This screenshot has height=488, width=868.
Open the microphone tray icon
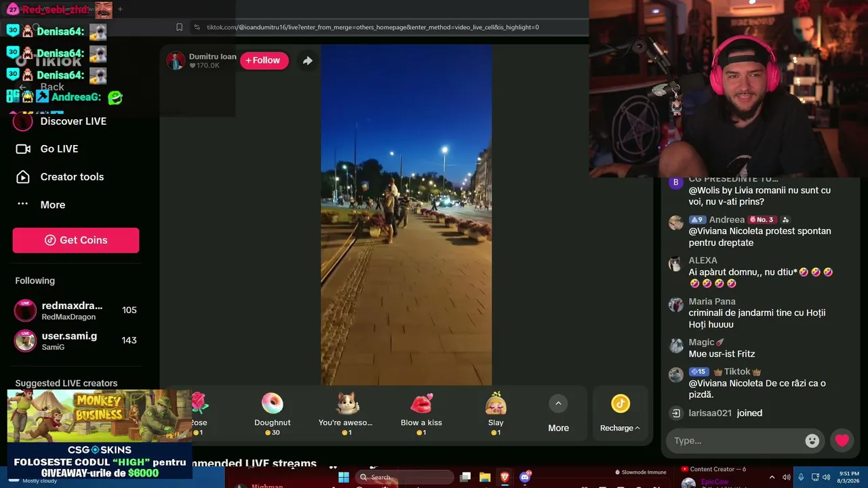click(x=801, y=477)
